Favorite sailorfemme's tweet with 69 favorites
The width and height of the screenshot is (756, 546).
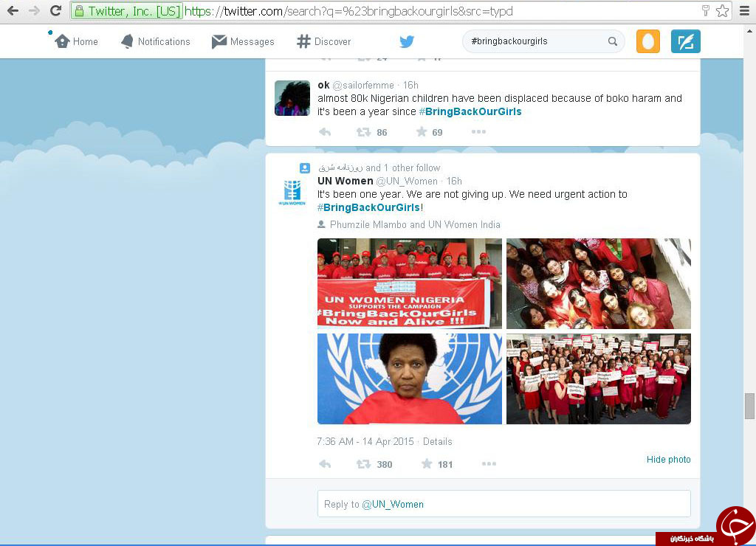pyautogui.click(x=422, y=132)
